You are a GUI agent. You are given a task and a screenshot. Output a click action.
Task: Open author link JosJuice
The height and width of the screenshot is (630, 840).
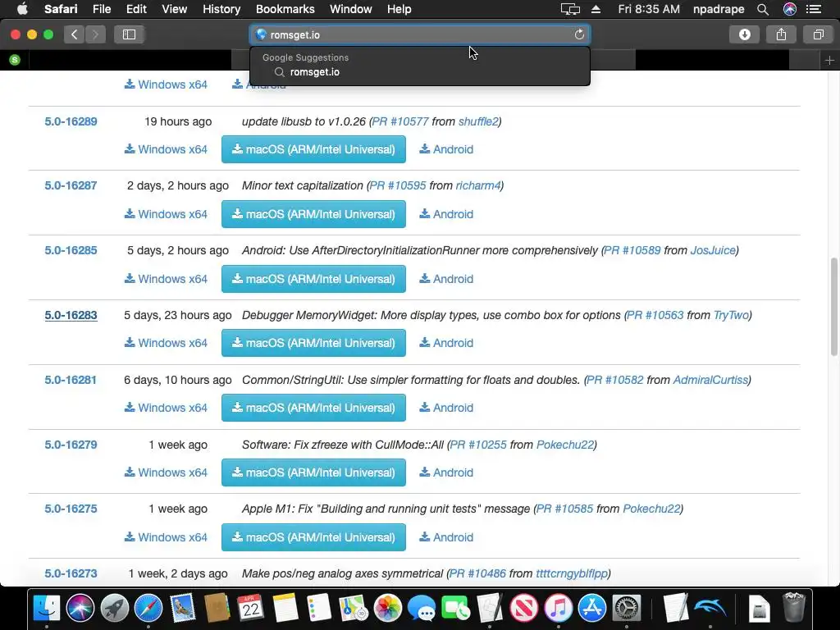coord(713,250)
